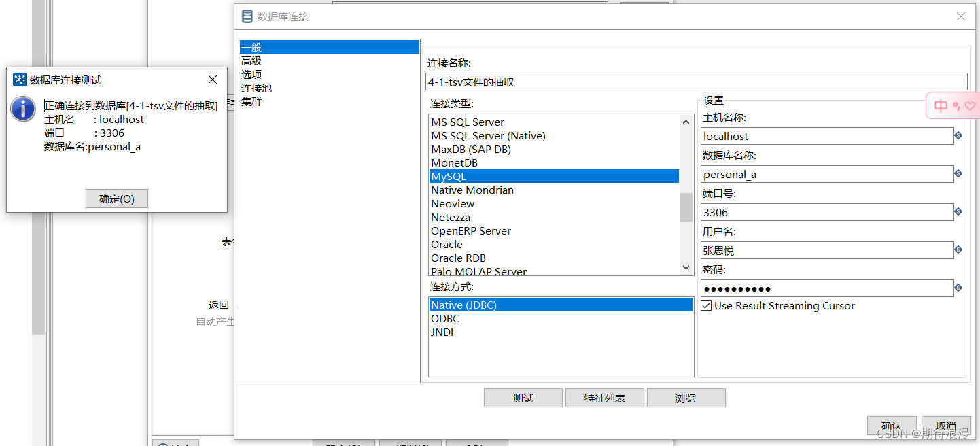Viewport: 980px width, 446px height.
Task: Open the 连接池 configuration page
Action: [x=256, y=88]
